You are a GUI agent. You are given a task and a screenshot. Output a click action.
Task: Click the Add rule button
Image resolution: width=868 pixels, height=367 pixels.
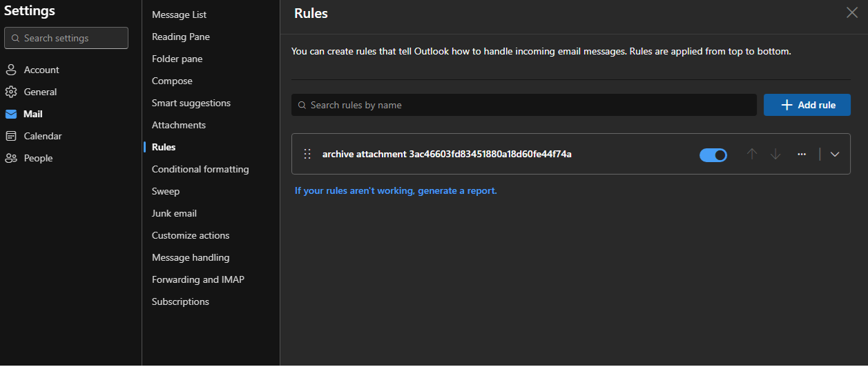[807, 105]
